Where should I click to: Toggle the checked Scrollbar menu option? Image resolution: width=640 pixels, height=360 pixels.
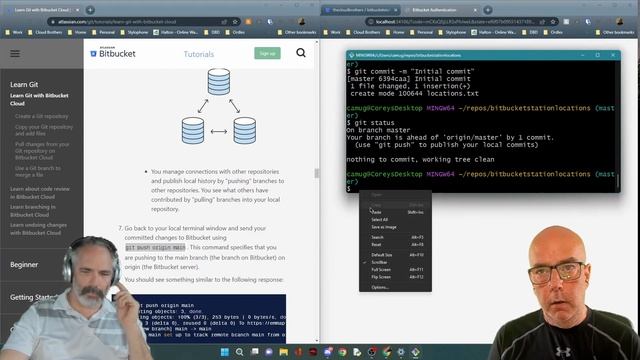[395, 262]
